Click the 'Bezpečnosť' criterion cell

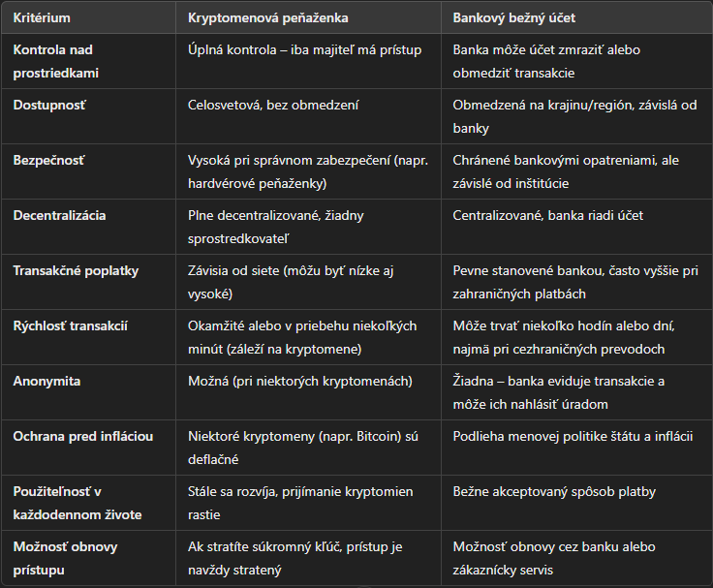click(x=49, y=160)
